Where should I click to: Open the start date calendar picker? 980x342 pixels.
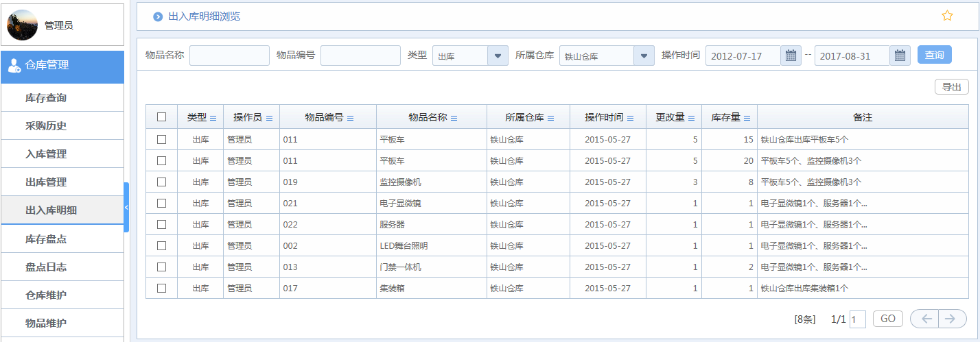[791, 56]
